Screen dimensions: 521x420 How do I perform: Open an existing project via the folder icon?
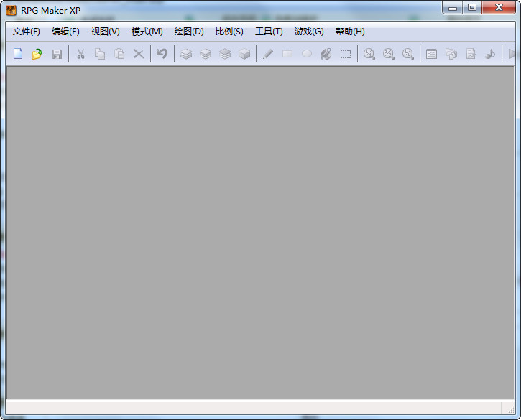coord(37,54)
